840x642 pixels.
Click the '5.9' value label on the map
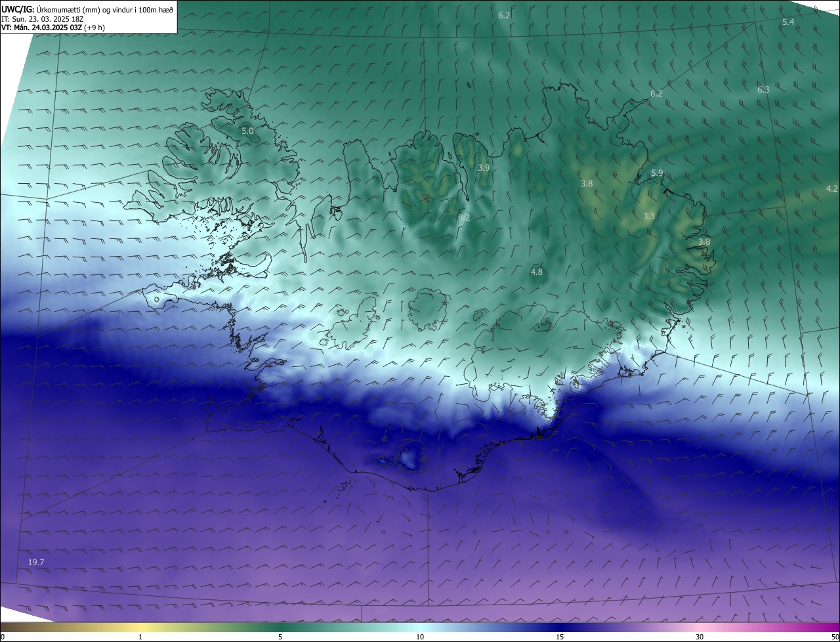[657, 173]
